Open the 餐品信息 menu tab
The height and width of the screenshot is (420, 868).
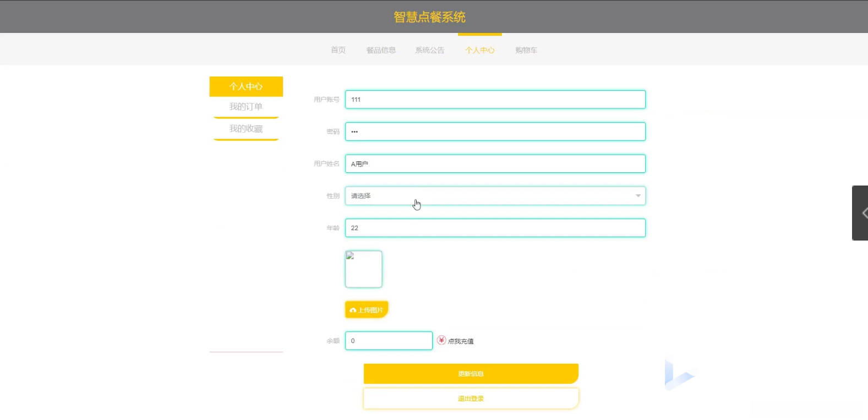tap(381, 50)
